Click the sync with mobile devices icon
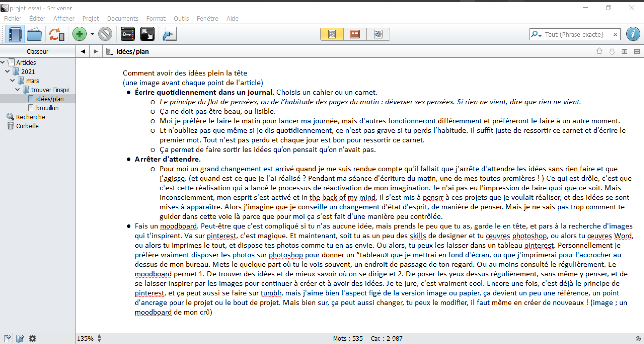Image resolution: width=644 pixels, height=344 pixels. (x=56, y=34)
